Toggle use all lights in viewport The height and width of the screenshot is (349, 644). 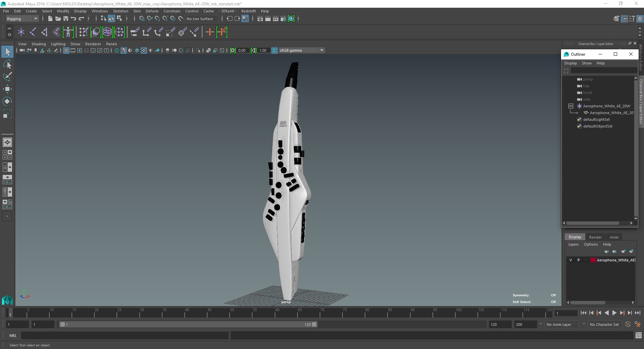pyautogui.click(x=150, y=50)
